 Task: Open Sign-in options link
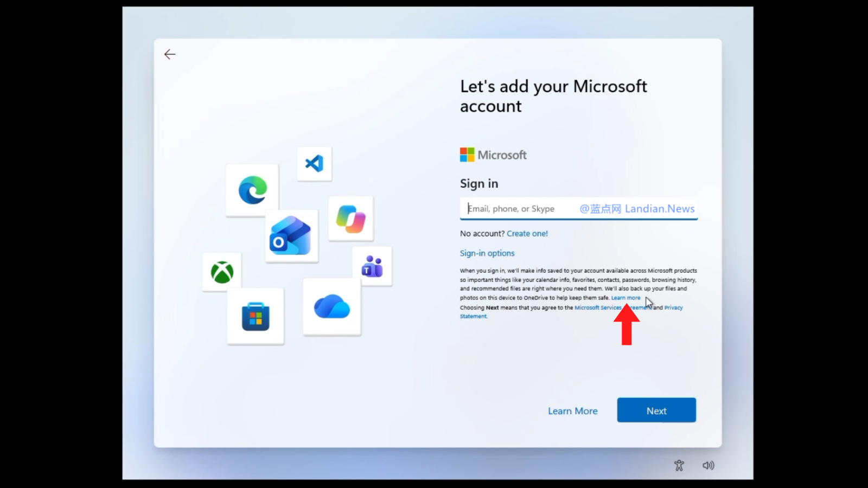[x=487, y=253]
